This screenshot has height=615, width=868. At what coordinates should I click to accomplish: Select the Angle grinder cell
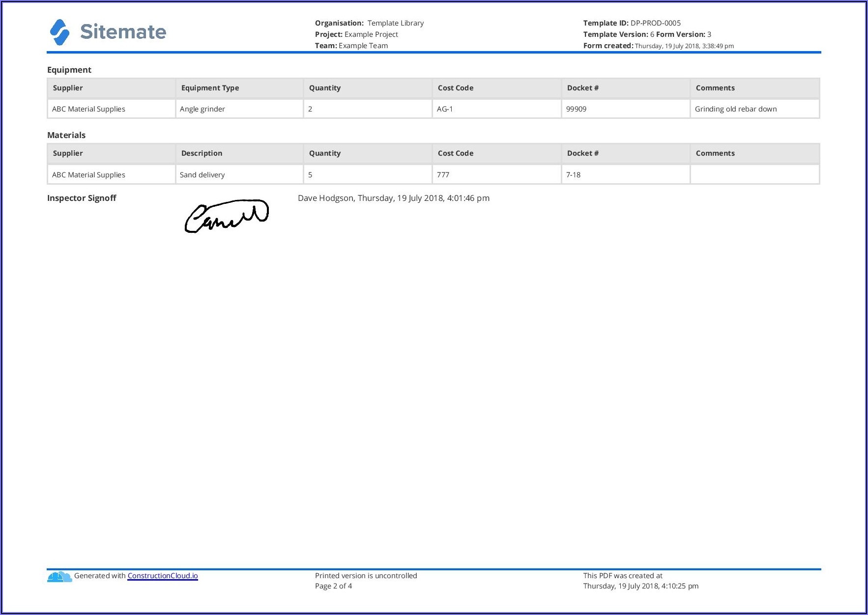pyautogui.click(x=239, y=109)
